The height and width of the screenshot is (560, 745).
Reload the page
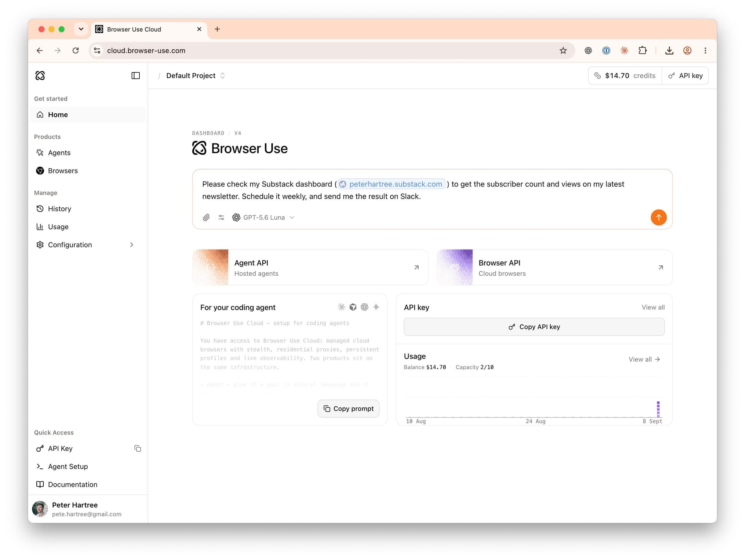pyautogui.click(x=76, y=51)
